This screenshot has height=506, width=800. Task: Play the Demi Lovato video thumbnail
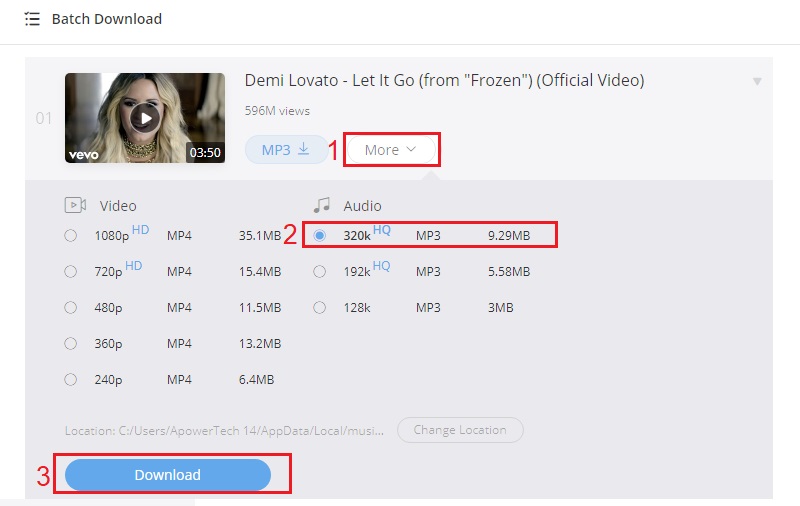(145, 118)
